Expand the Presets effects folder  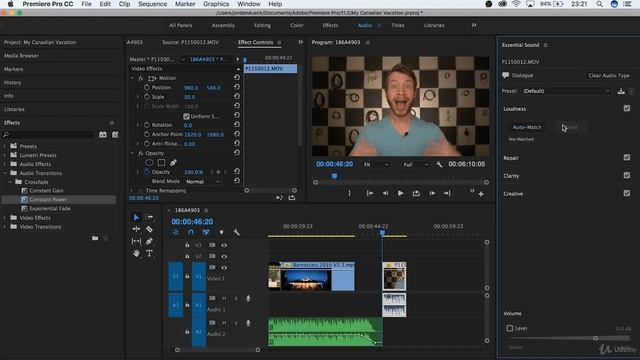[5, 146]
